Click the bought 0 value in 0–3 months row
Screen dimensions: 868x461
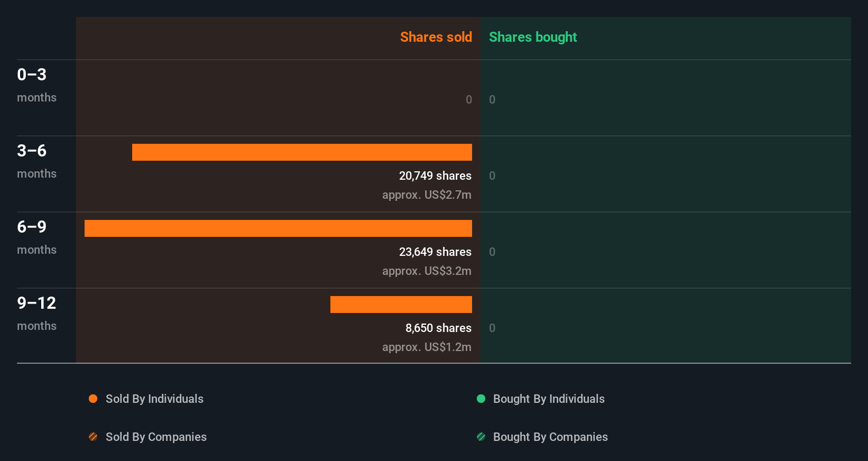point(492,99)
